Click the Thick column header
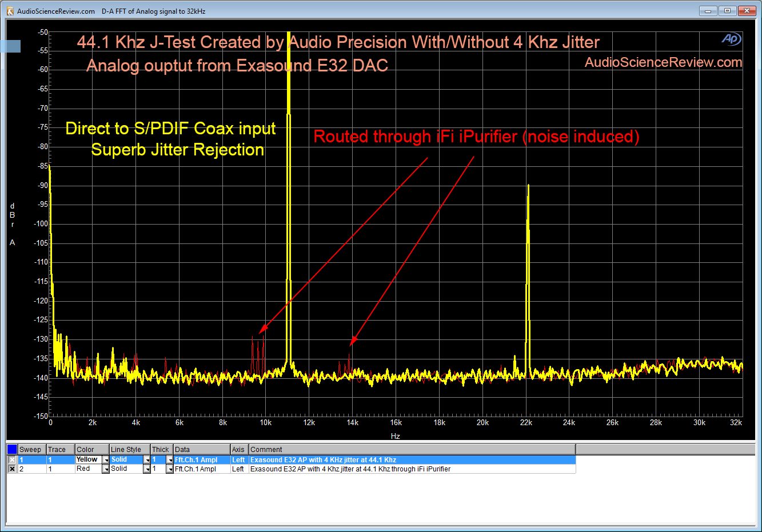The width and height of the screenshot is (762, 532). click(x=162, y=449)
